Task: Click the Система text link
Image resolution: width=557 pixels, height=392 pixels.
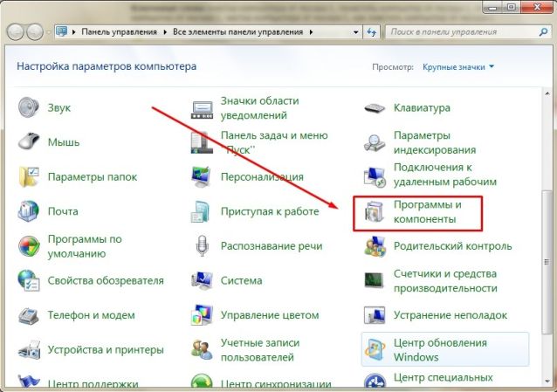Action: 242,281
